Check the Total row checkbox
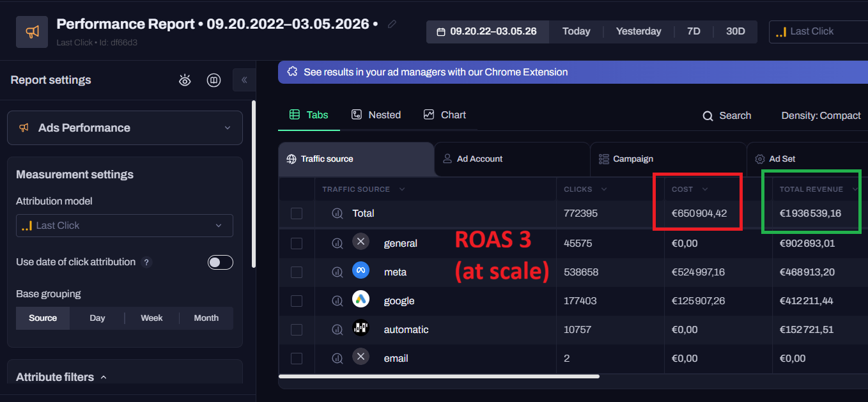 coord(297,213)
